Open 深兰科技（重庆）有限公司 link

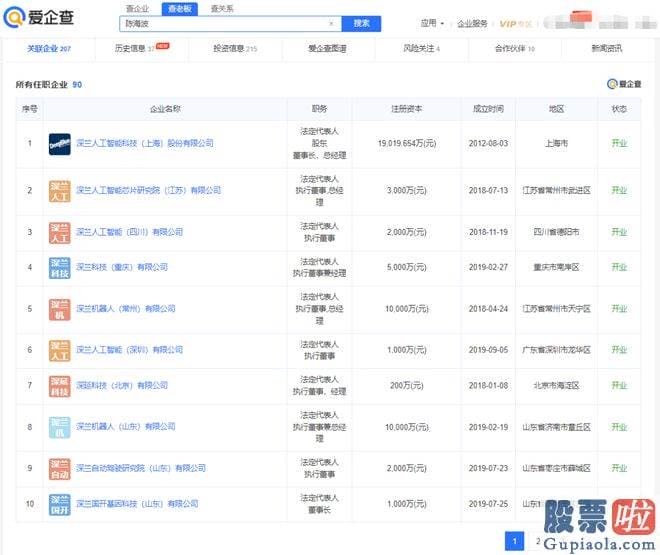click(x=122, y=267)
